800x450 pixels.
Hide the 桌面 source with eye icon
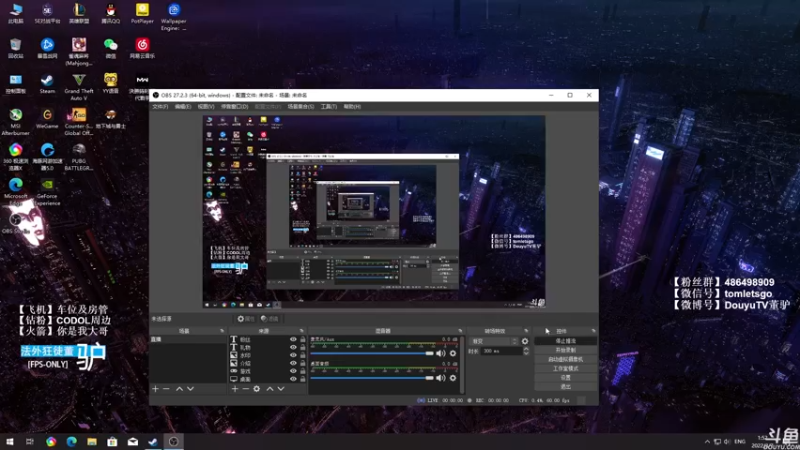(x=293, y=379)
